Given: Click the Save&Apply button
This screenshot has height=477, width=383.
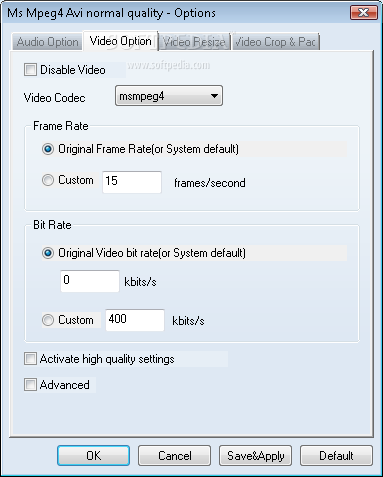Looking at the screenshot, I should click(255, 455).
